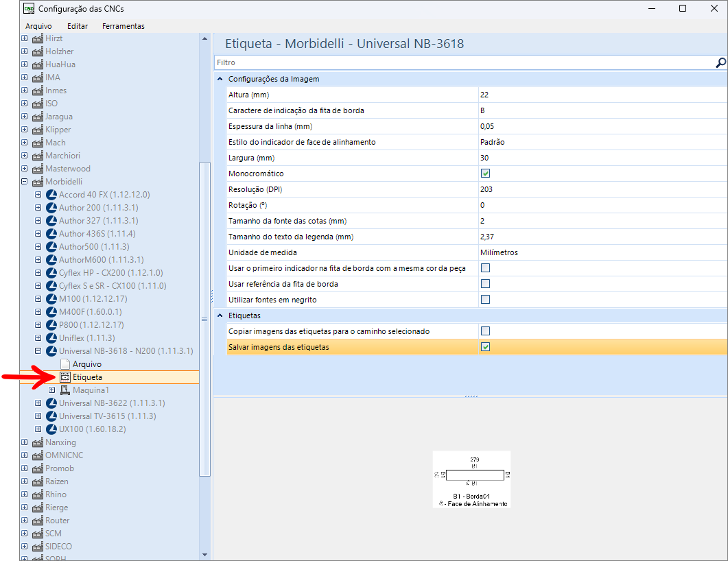Click the HuaHua manufacturer factory icon
The width and height of the screenshot is (728, 561).
click(x=38, y=64)
